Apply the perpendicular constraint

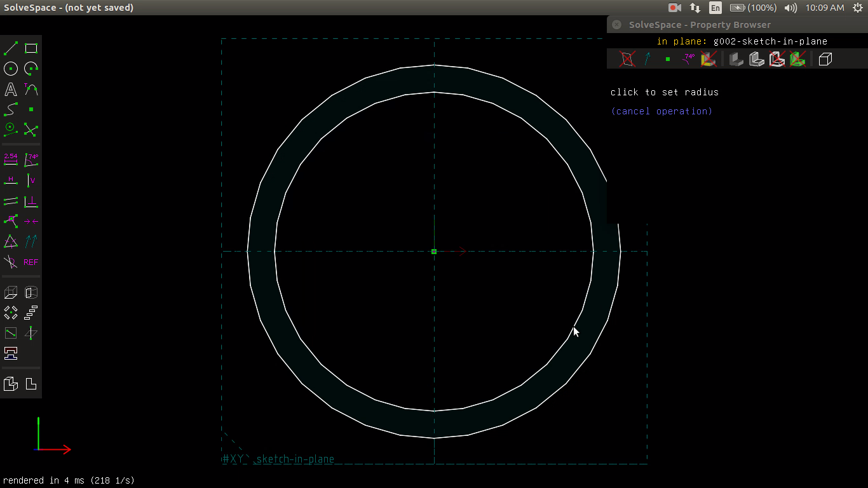click(x=31, y=201)
